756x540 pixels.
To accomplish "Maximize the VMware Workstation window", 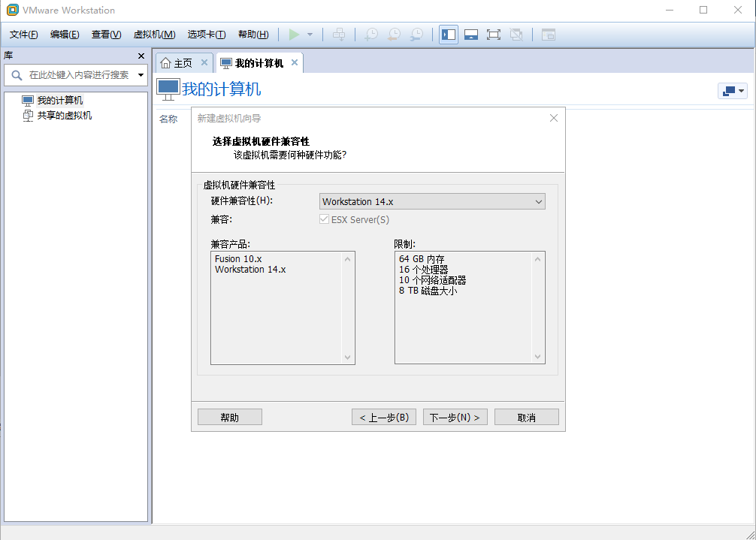I will pos(703,10).
